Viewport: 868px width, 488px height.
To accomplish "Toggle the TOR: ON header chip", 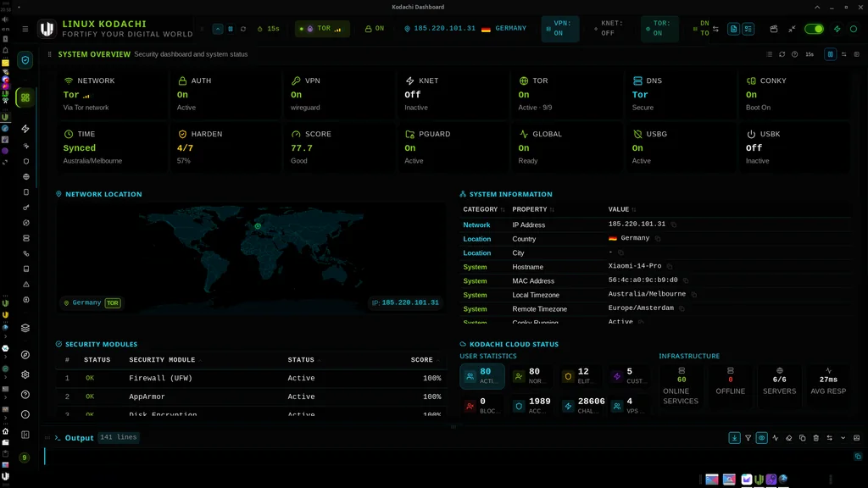I will coord(659,28).
